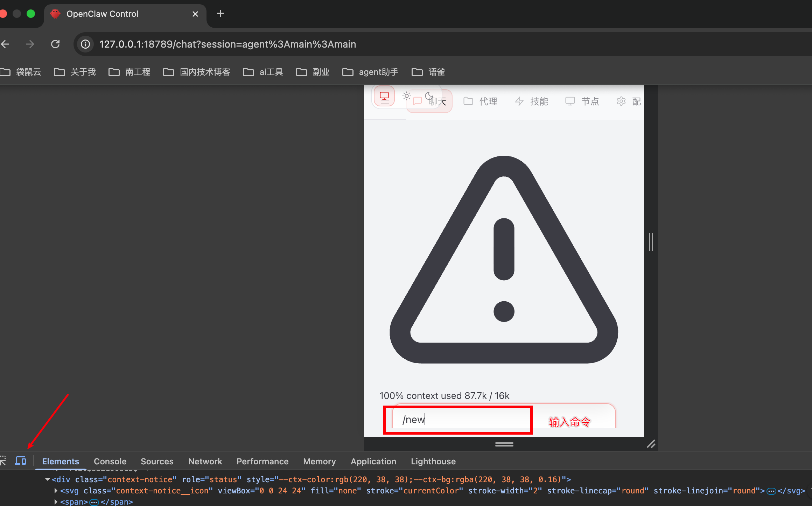Open the 国内技术博客 bookmark folder
Image resolution: width=812 pixels, height=506 pixels.
(197, 72)
